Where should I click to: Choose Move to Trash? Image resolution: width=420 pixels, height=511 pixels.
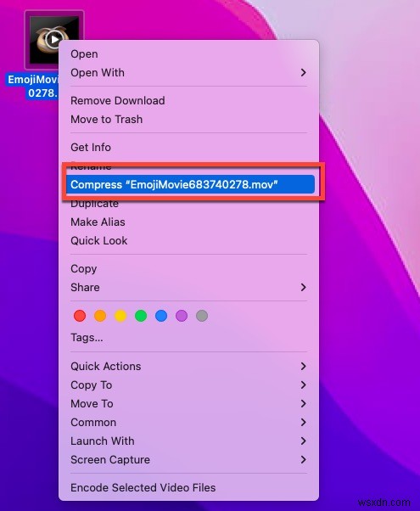coord(188,120)
